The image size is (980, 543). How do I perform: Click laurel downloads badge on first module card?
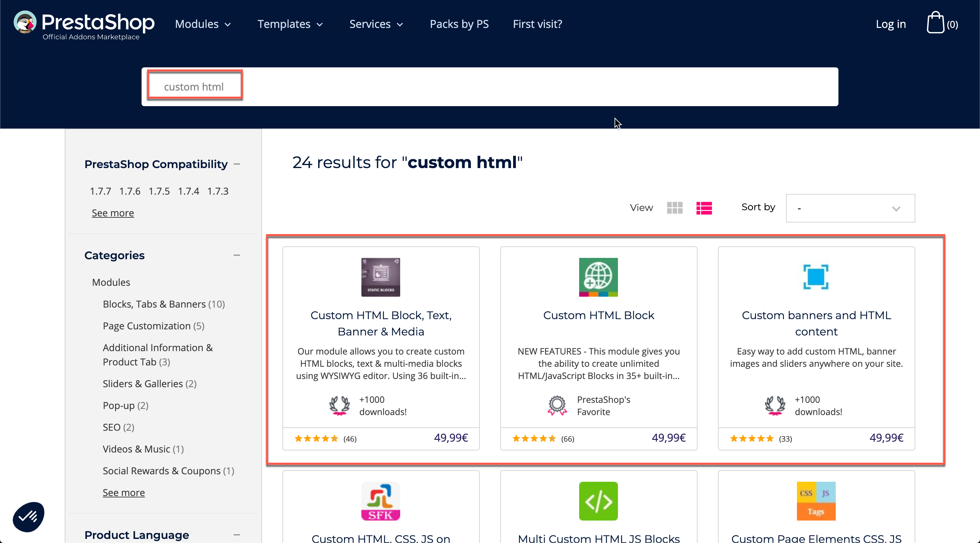point(339,405)
